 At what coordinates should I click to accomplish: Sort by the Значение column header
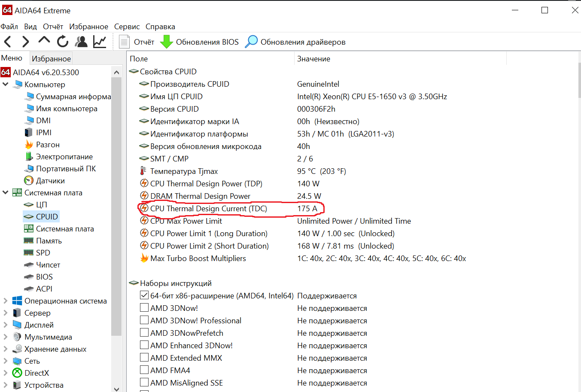(400, 59)
